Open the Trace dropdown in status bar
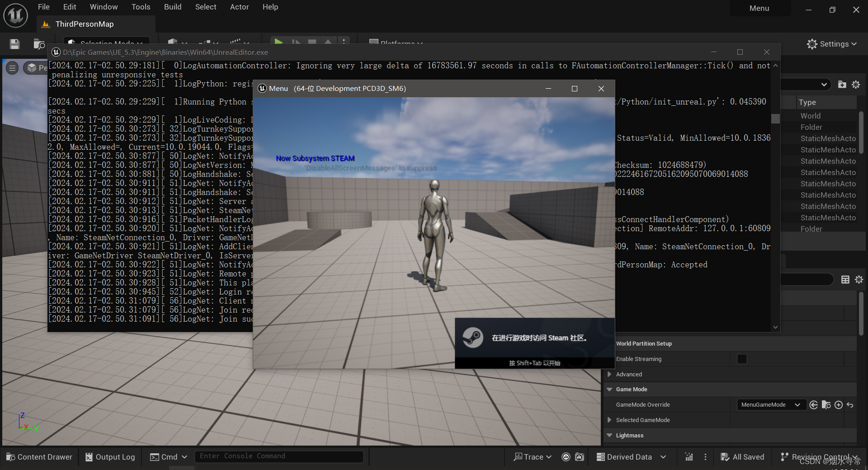Image resolution: width=868 pixels, height=470 pixels. (533, 457)
